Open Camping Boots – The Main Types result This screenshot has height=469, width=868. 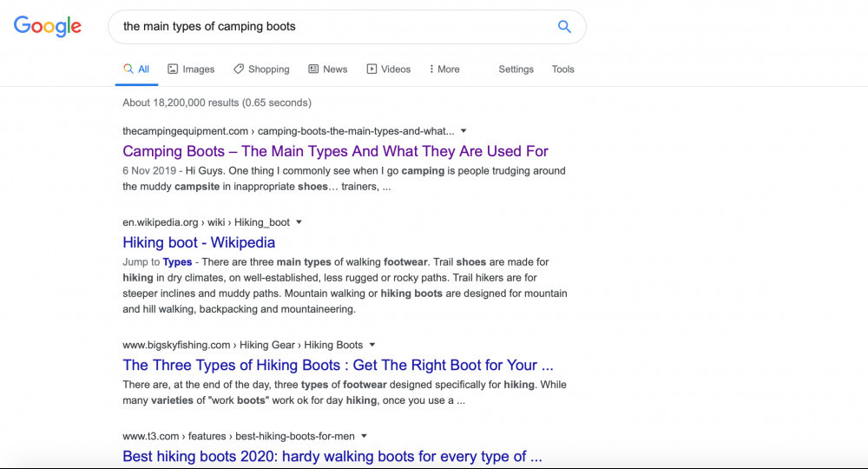point(335,151)
